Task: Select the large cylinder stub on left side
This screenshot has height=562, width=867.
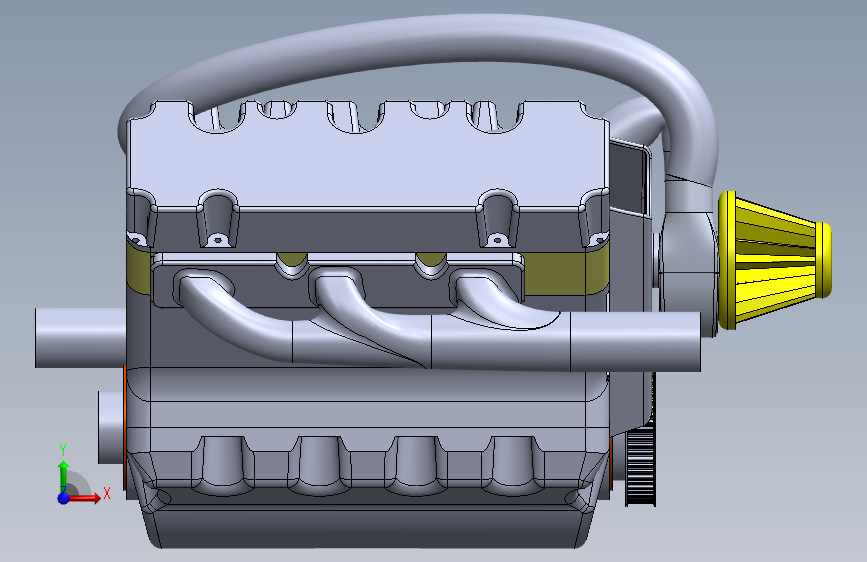Action: 81,338
